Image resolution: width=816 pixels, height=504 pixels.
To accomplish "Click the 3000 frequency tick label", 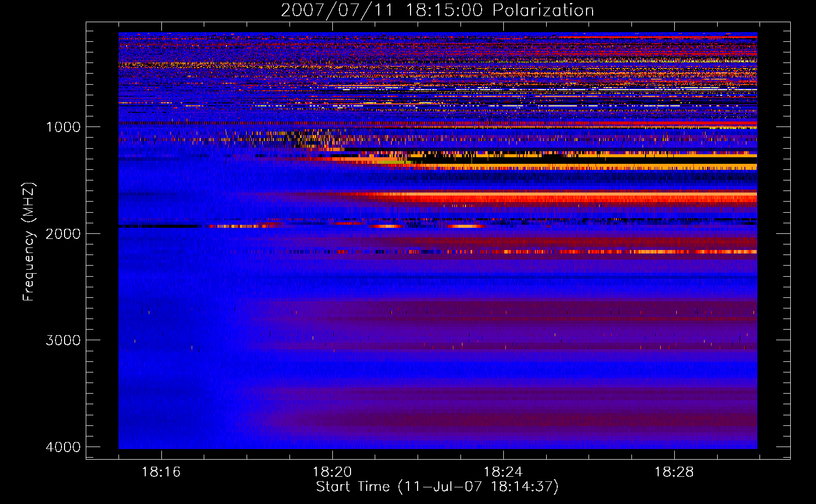I will coord(63,340).
